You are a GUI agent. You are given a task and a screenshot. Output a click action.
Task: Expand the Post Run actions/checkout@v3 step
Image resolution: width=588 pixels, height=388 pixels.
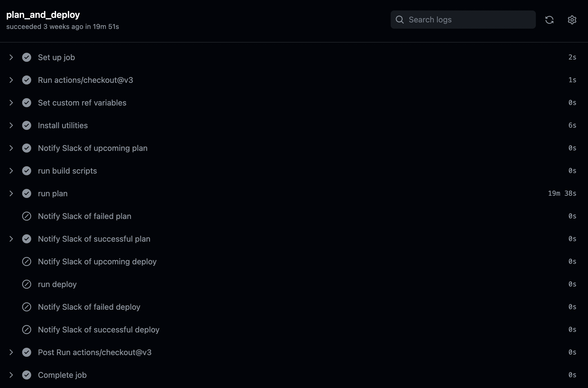[x=11, y=352]
